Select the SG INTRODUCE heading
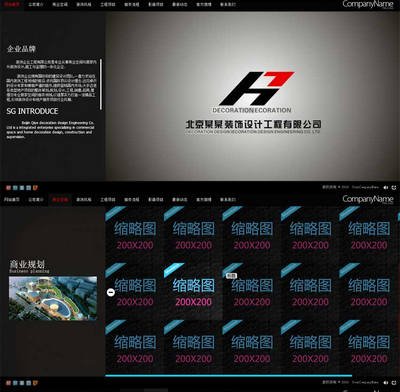 tap(32, 111)
